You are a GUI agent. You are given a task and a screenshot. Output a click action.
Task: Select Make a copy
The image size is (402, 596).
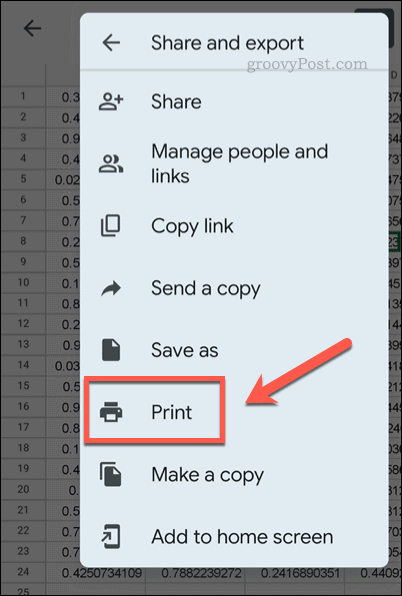(x=234, y=474)
